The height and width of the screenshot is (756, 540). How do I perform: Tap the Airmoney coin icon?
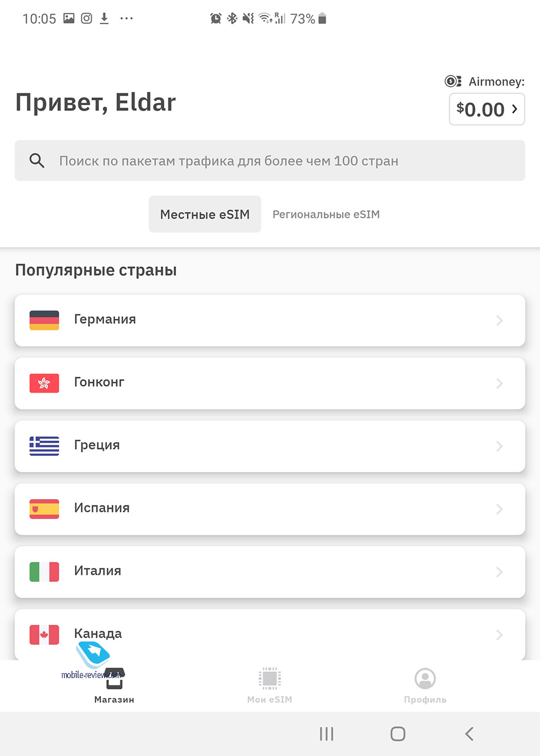453,82
